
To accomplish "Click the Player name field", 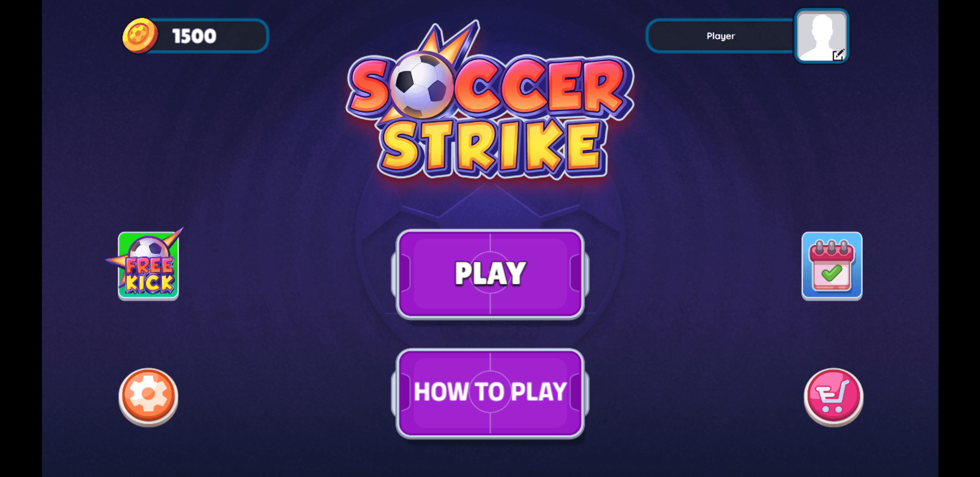I will pyautogui.click(x=720, y=36).
